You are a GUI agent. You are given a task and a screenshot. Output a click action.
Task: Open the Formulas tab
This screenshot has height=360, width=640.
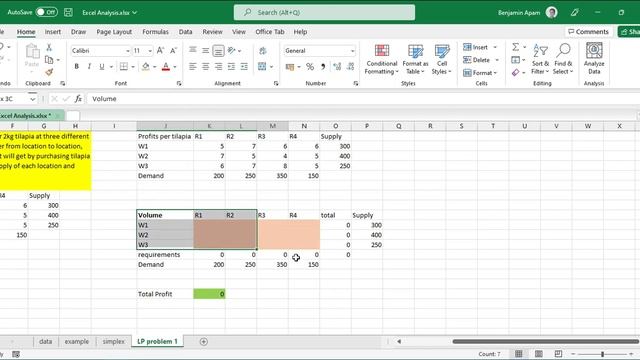click(155, 32)
